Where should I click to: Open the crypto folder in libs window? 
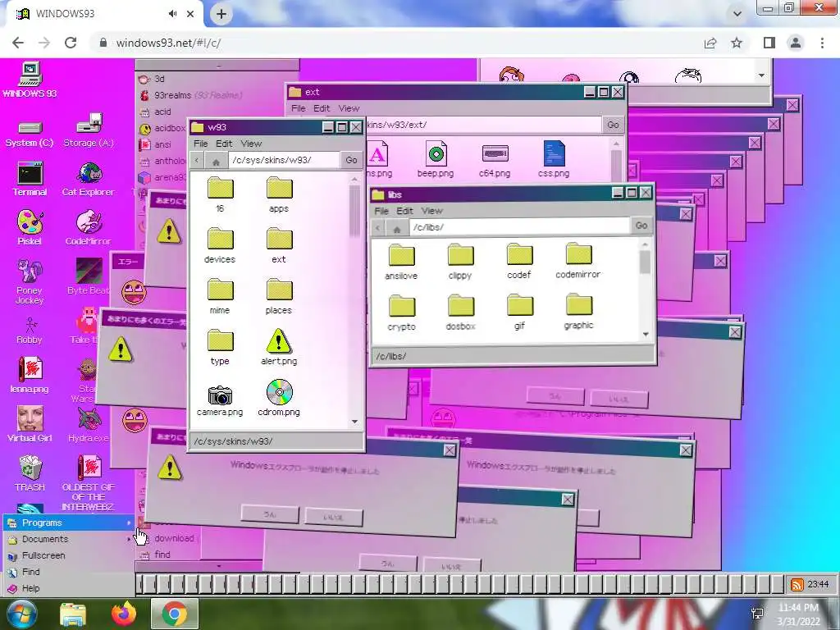pos(401,313)
